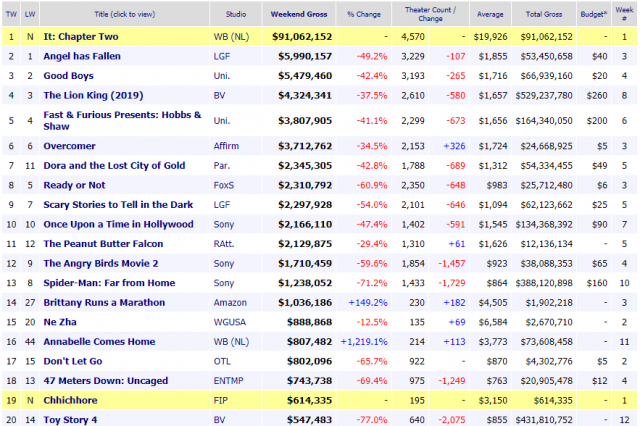Open Dora and the Lost City of Gold

(x=114, y=166)
